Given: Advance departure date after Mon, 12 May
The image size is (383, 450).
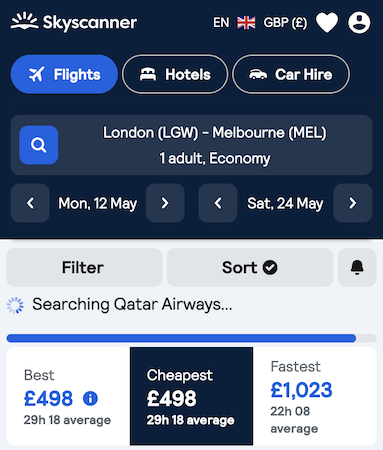Looking at the screenshot, I should coord(165,203).
